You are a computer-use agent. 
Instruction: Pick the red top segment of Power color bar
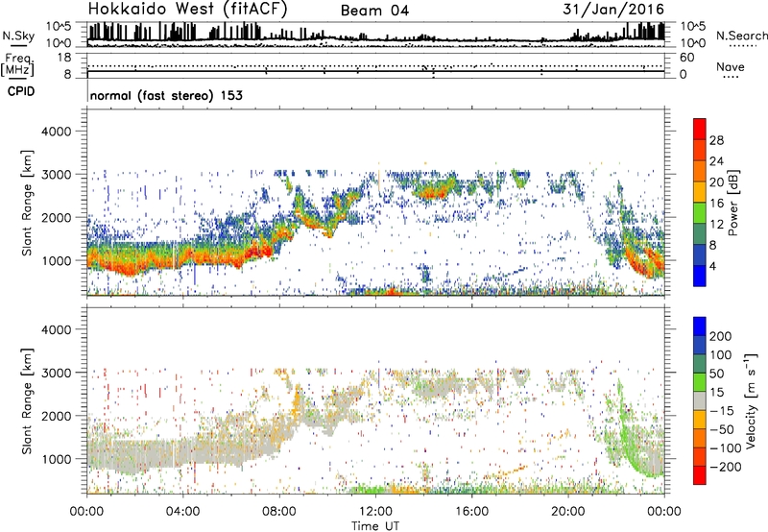point(700,129)
